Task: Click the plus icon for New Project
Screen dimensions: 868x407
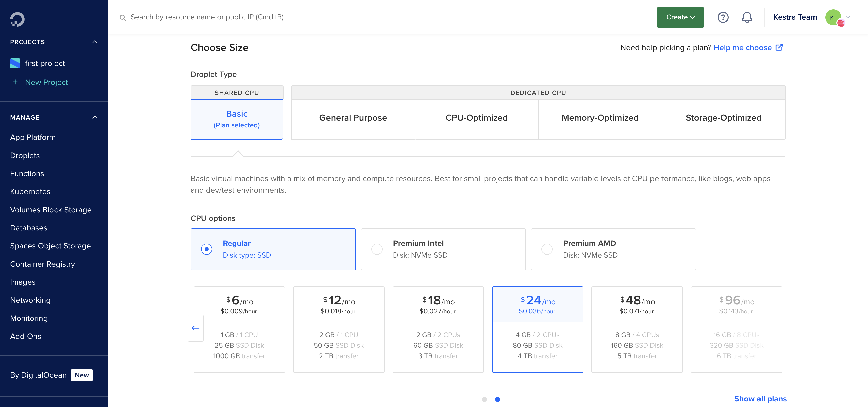Action: click(15, 82)
